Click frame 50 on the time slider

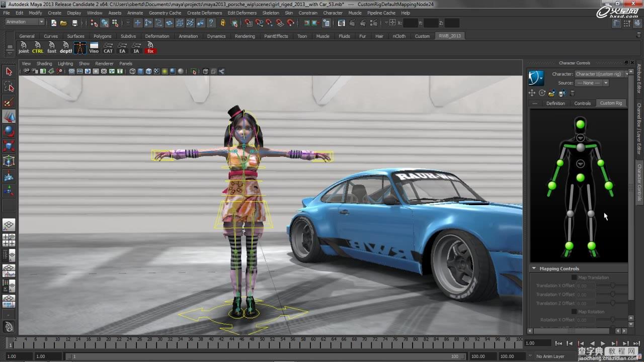pos(263,343)
